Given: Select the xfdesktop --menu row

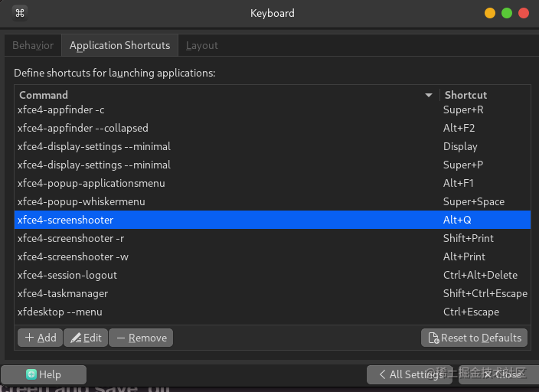Looking at the screenshot, I should point(273,312).
